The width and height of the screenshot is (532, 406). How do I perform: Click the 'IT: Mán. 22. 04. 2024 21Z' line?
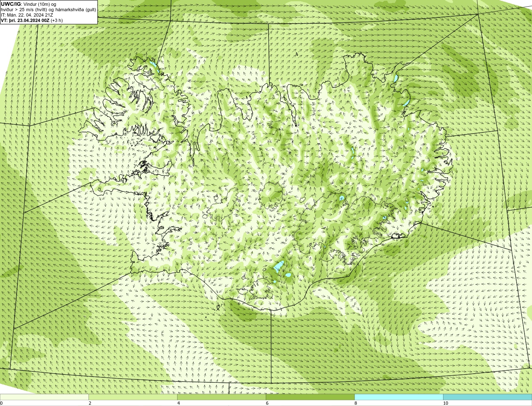(27, 15)
